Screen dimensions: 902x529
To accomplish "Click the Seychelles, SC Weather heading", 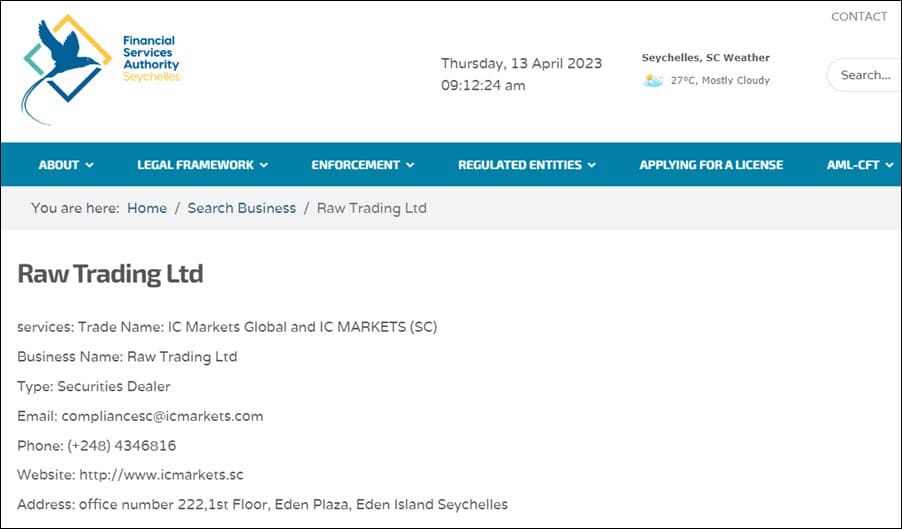I will [x=706, y=58].
